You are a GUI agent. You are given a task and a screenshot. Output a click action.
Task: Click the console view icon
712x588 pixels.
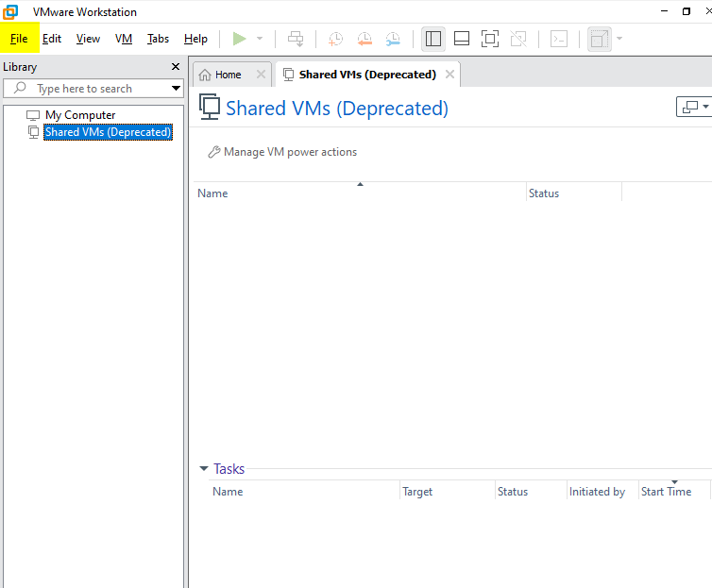pyautogui.click(x=559, y=39)
